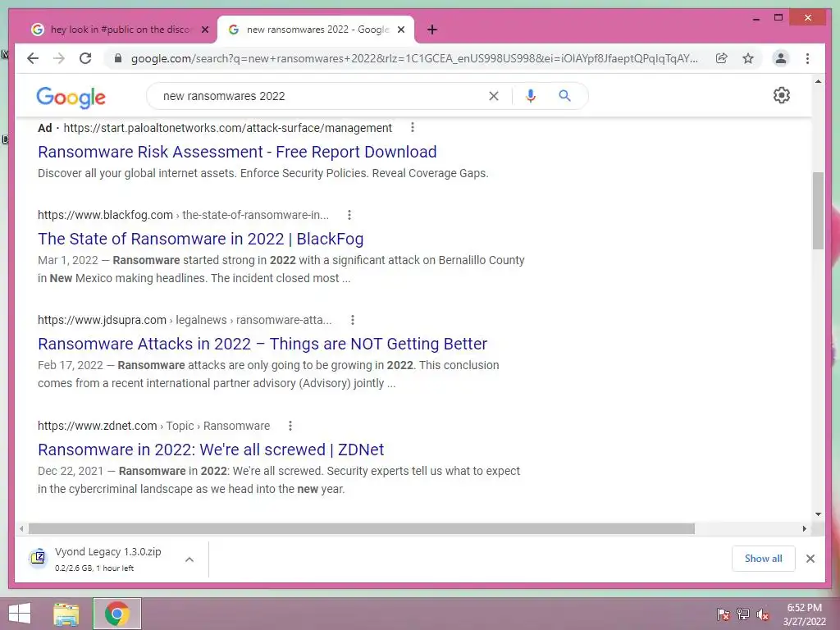840x630 pixels.
Task: Open network status tray icon
Action: [743, 614]
